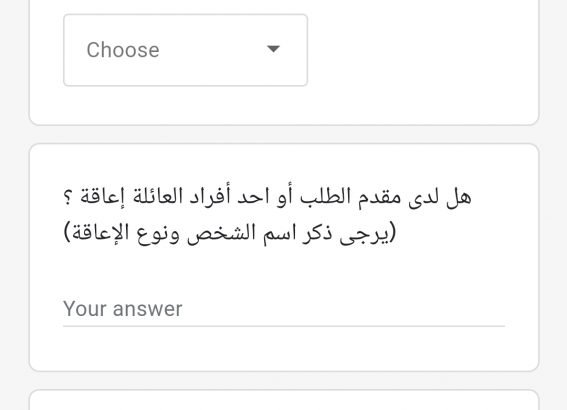This screenshot has height=410, width=567.
Task: Click the word الإعاقة in the hint line
Action: click(x=99, y=233)
